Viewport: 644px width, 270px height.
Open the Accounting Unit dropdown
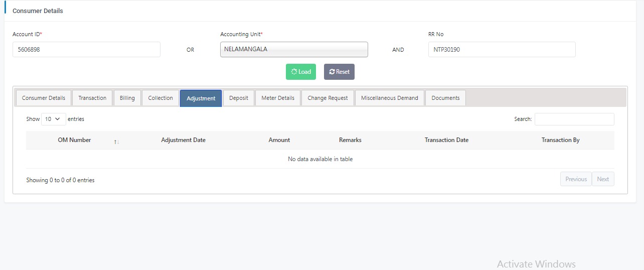click(294, 50)
